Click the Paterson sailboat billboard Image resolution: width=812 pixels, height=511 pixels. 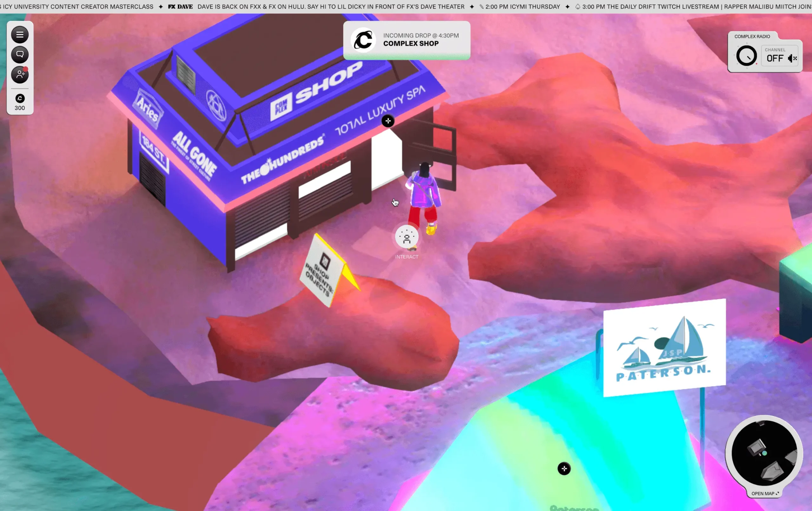(664, 348)
